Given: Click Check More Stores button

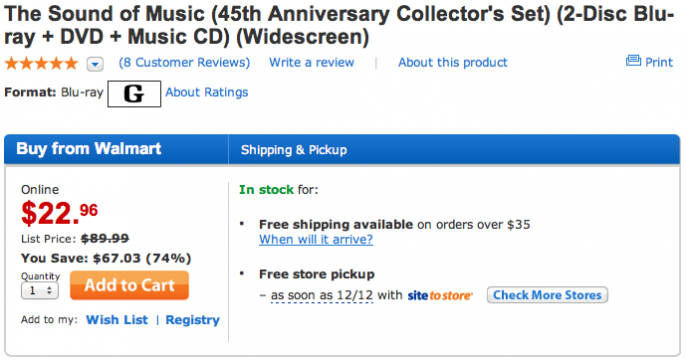Looking at the screenshot, I should 547,295.
